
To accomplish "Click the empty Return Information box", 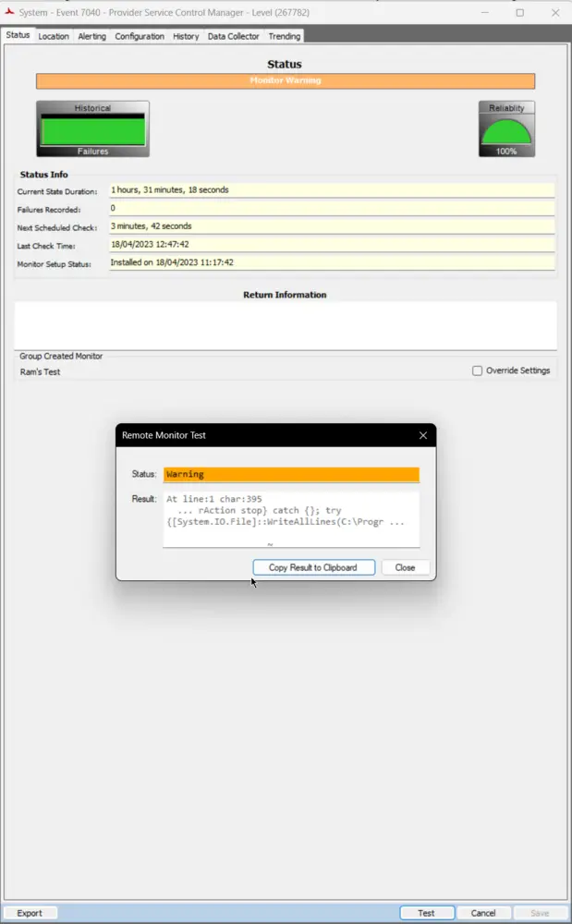I will click(x=286, y=326).
